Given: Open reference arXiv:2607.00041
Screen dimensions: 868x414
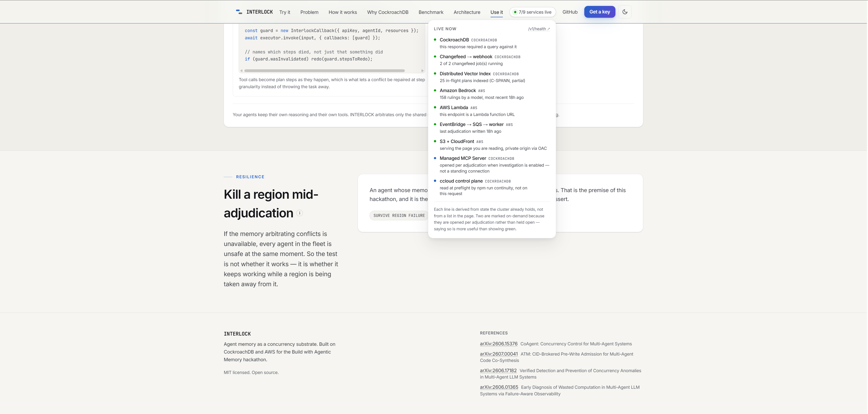Looking at the screenshot, I should 499,354.
